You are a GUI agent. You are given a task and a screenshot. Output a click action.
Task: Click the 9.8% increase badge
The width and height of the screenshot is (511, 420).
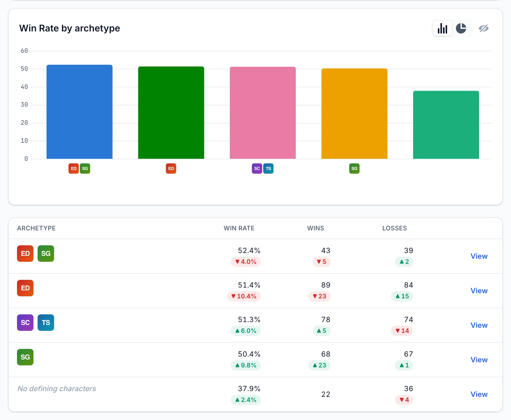246,365
